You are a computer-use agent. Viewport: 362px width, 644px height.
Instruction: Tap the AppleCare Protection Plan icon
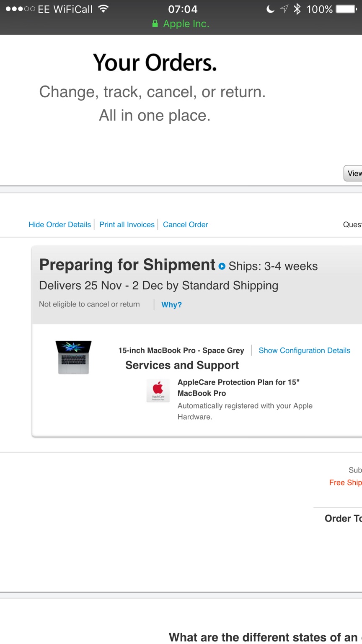[x=158, y=391]
